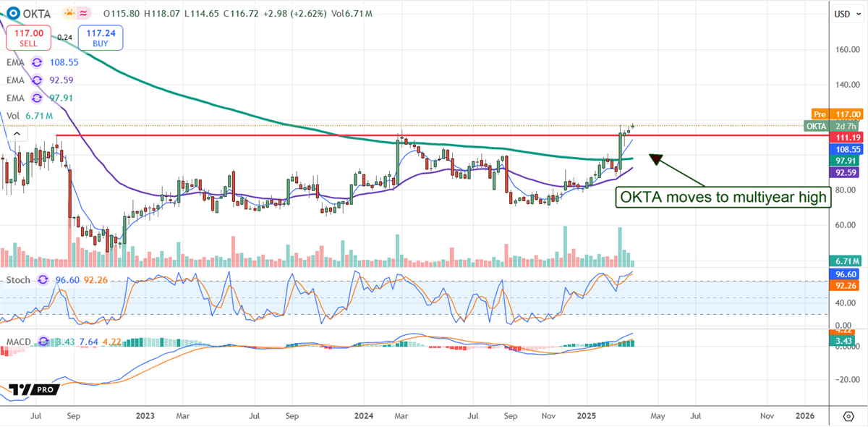Click the purple 92.59 price axis label
The height and width of the screenshot is (427, 868).
coord(848,172)
